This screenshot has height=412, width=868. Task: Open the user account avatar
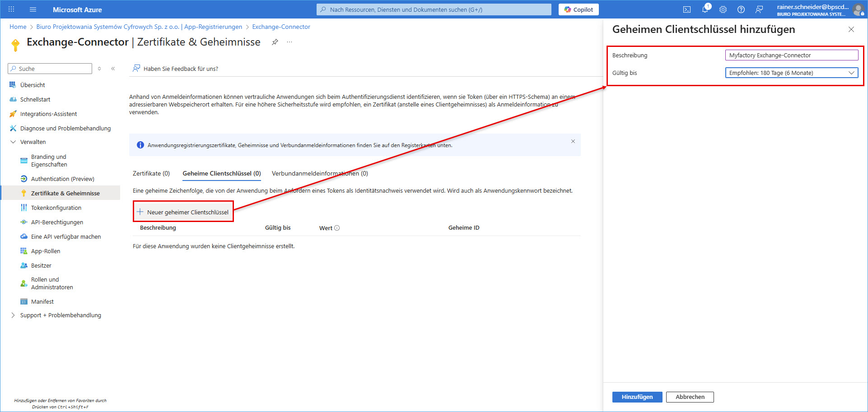[x=858, y=9]
